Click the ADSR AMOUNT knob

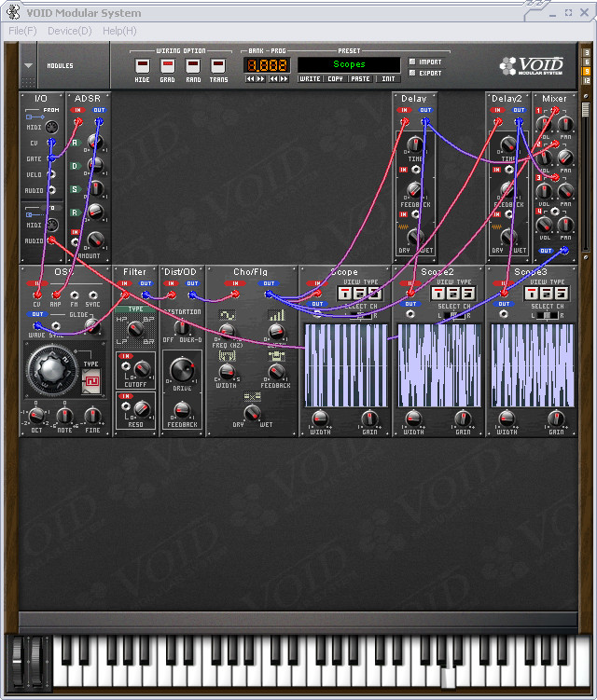click(x=96, y=240)
